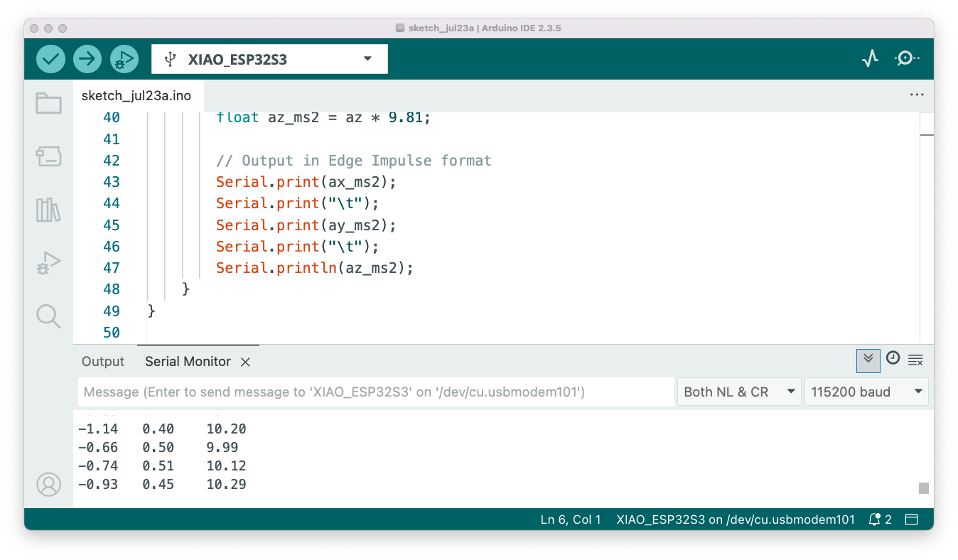958x560 pixels.
Task: Clear the Serial Monitor output
Action: [x=915, y=360]
